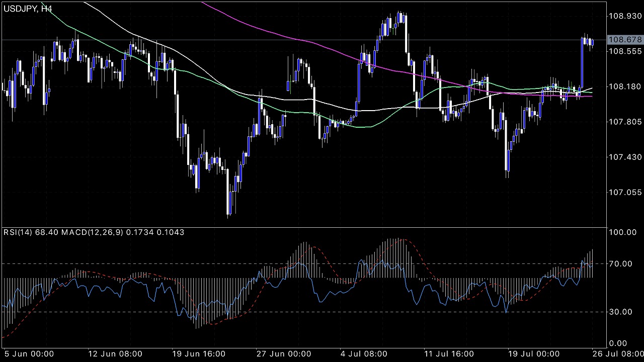Screen dimensions: 644x362
Task: Select the current price label 108.678
Action: coord(625,40)
